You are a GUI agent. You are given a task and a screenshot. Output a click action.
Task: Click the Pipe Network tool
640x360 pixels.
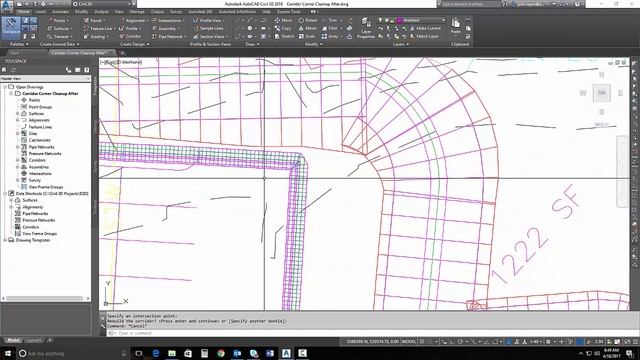click(169, 36)
